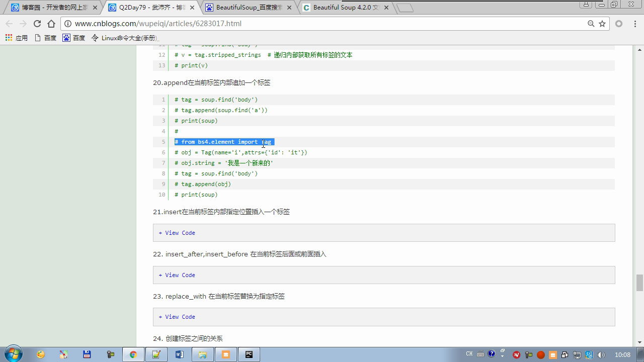Expand View Code under insert_after section

(177, 275)
